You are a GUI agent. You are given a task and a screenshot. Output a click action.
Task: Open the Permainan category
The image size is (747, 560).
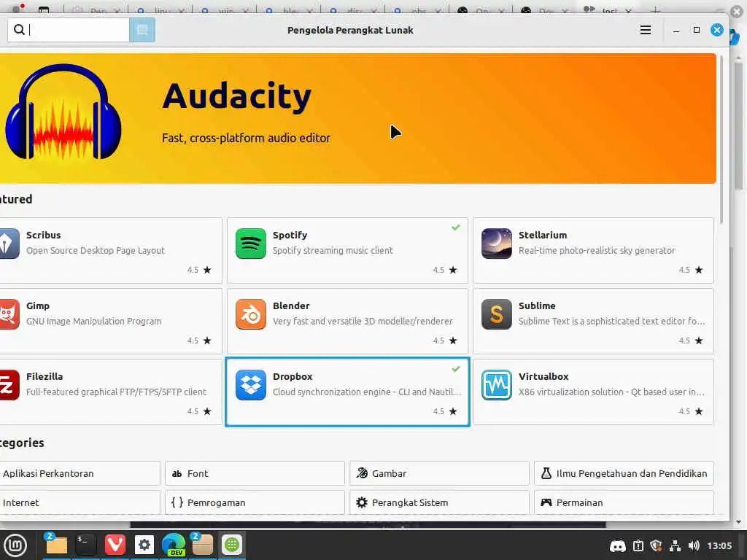(624, 502)
